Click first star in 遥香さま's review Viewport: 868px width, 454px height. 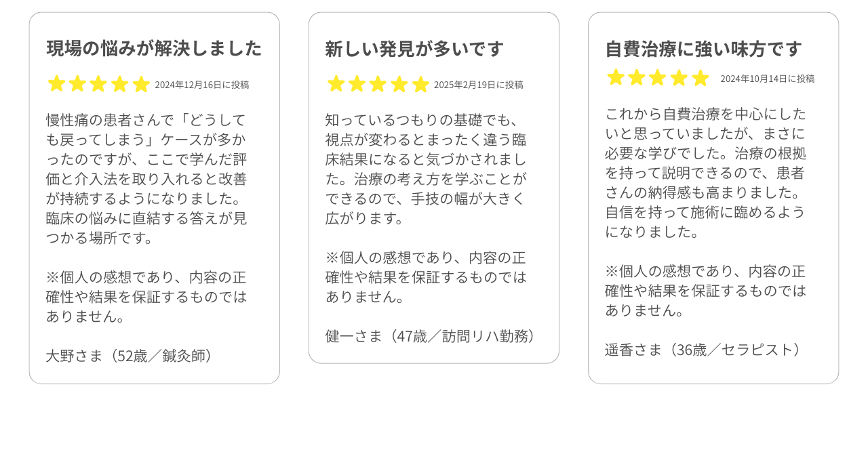pos(616,78)
